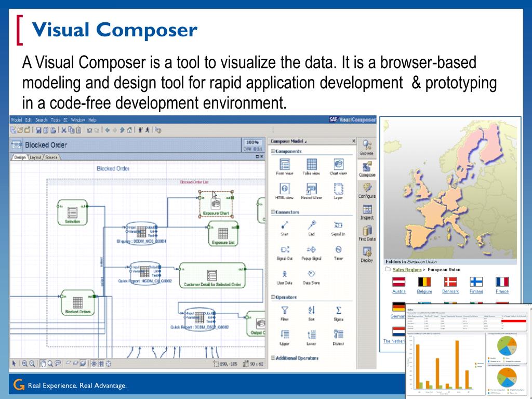Select the Chart View component icon
The image size is (532, 399).
tap(338, 165)
